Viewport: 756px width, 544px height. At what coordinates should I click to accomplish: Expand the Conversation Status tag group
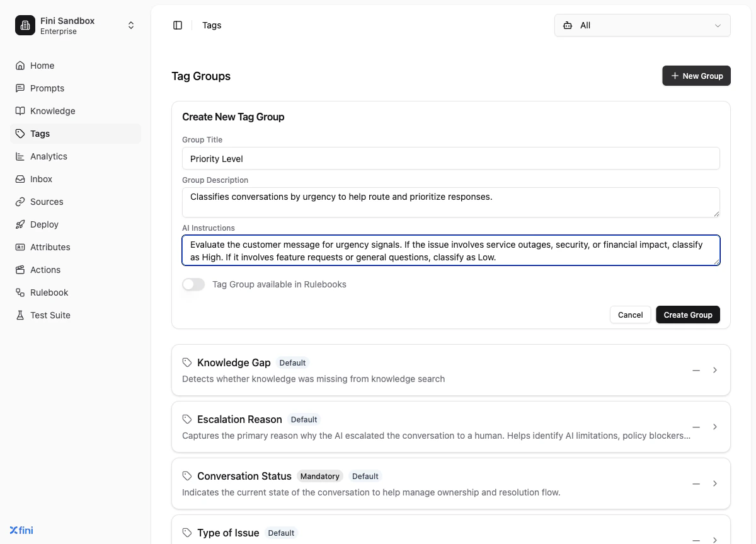(x=715, y=483)
